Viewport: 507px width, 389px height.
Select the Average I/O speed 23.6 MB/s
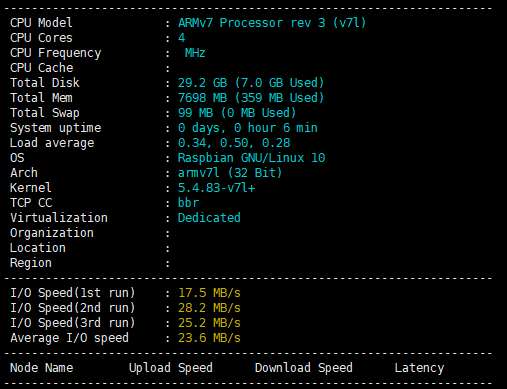pos(209,338)
